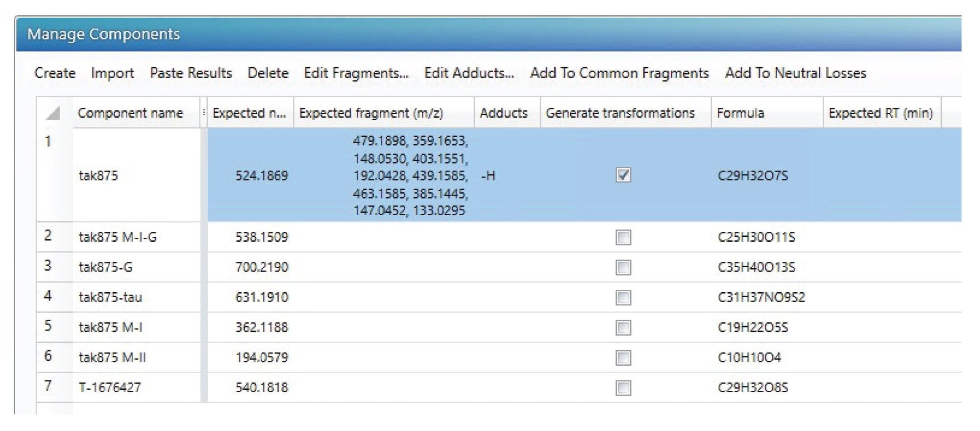Click the -H adducts cell for tak875
Screen dimensions: 980x431
coord(488,176)
